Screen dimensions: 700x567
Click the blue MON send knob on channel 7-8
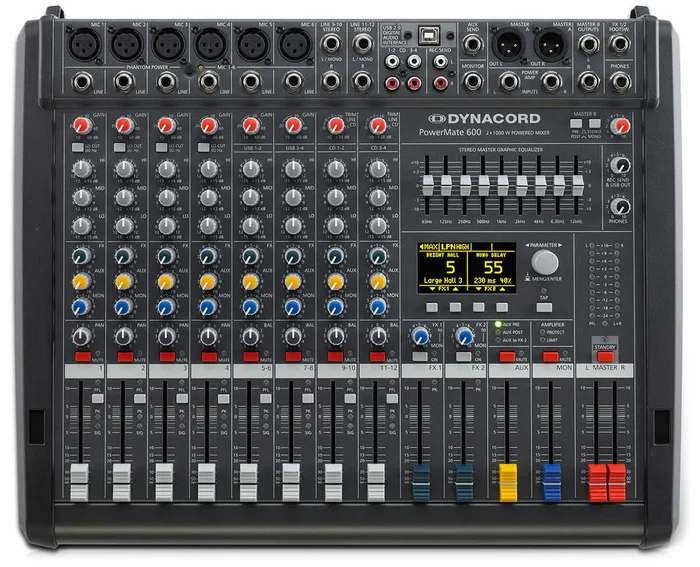point(293,307)
